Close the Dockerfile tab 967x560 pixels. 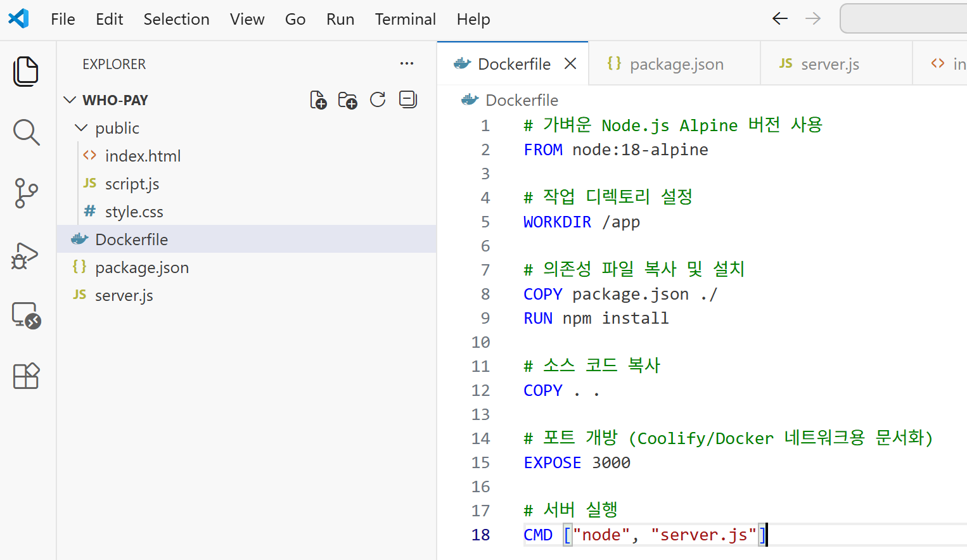pyautogui.click(x=570, y=64)
